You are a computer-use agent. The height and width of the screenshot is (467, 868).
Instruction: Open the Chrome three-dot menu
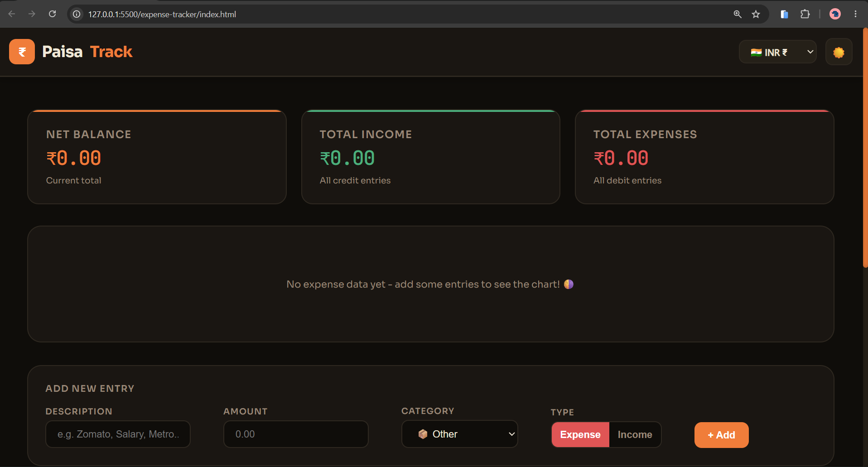[x=855, y=14]
